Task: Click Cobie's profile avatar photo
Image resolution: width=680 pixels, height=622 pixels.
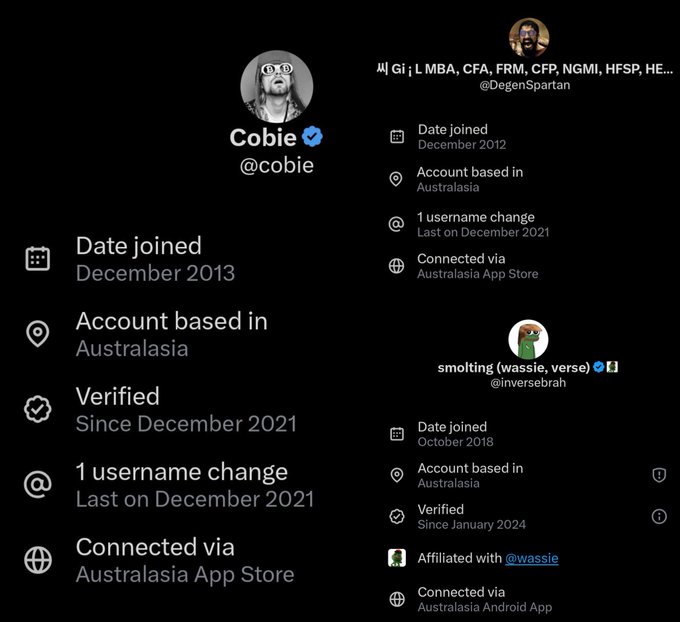Action: 276,87
